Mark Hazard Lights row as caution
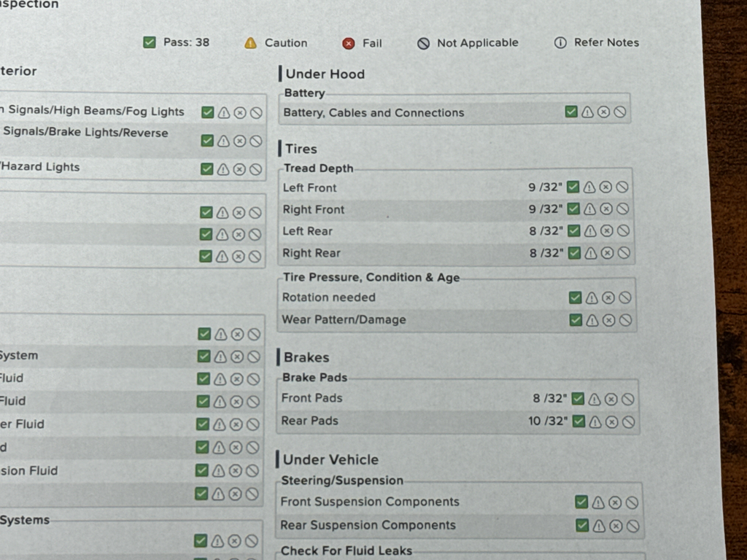747x560 pixels. [x=223, y=169]
